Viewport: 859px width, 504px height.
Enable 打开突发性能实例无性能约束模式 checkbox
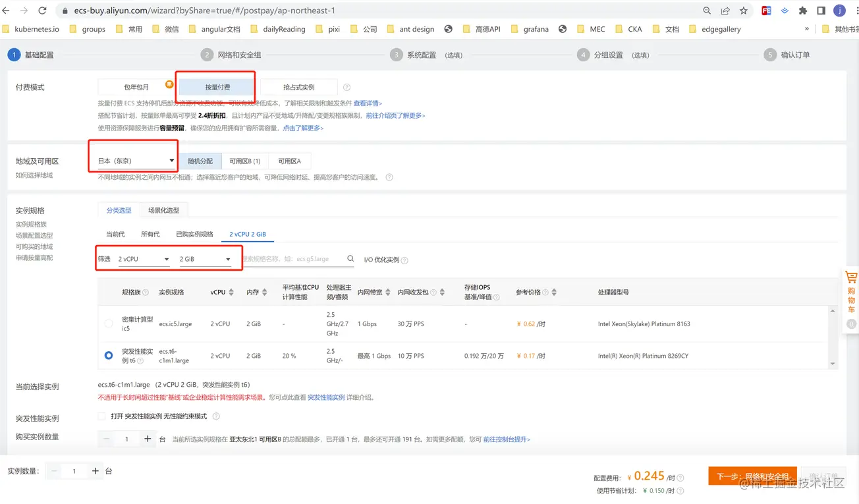coord(101,416)
